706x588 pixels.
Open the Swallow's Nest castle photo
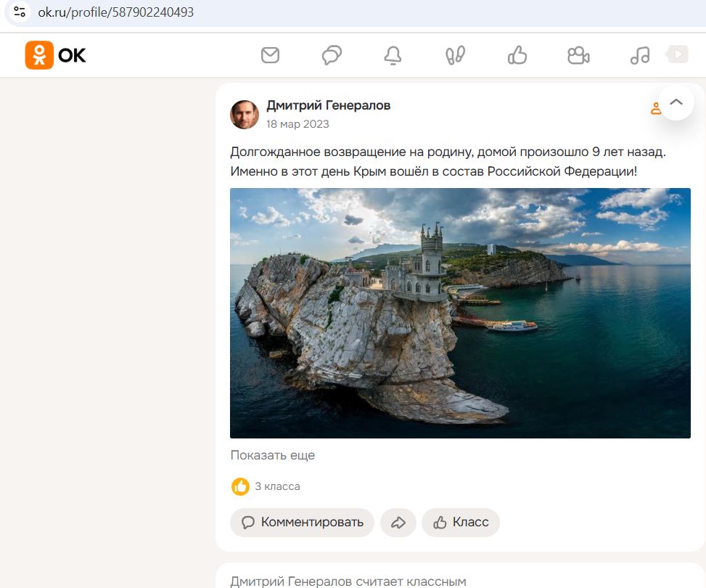pyautogui.click(x=460, y=313)
